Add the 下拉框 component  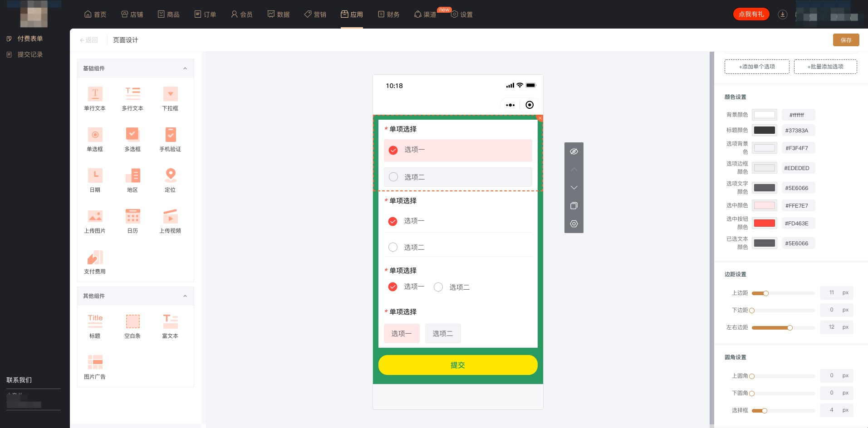coord(170,99)
